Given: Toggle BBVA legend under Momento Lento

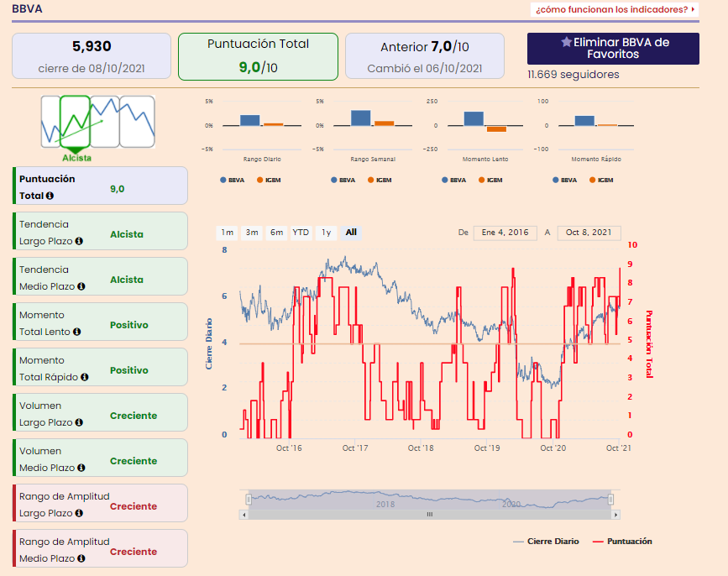Looking at the screenshot, I should coord(453,180).
